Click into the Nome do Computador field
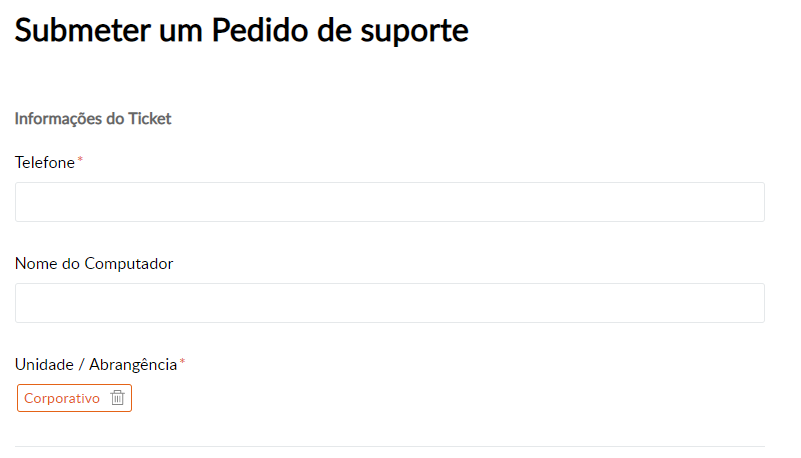801x458 pixels. tap(389, 303)
